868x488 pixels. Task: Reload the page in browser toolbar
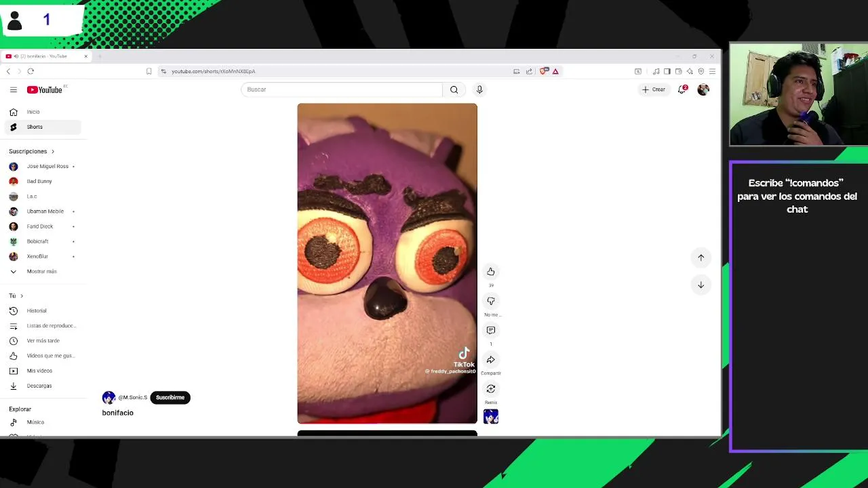point(31,71)
